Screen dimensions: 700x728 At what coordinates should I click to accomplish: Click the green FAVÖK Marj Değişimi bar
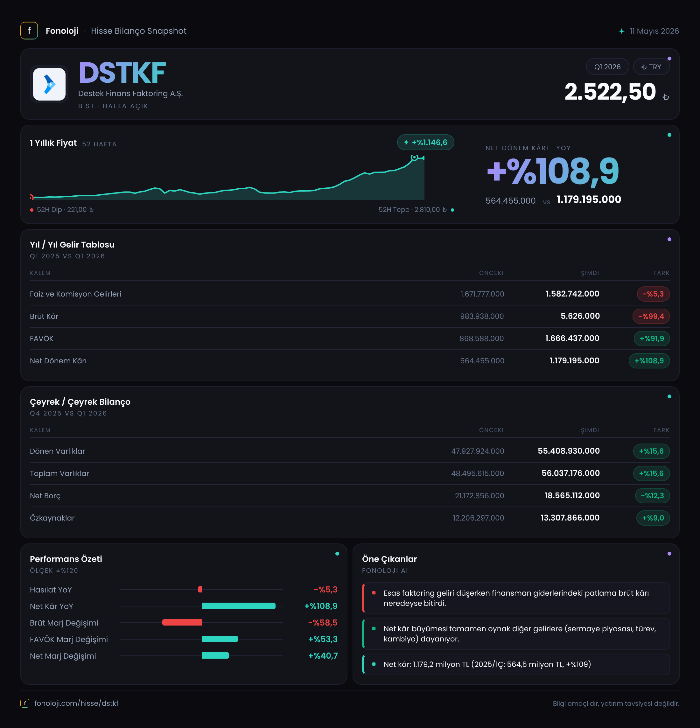[220, 639]
